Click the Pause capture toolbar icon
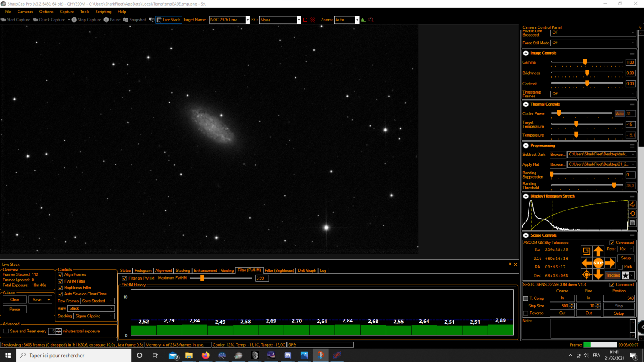Image resolution: width=644 pixels, height=362 pixels. click(105, 20)
